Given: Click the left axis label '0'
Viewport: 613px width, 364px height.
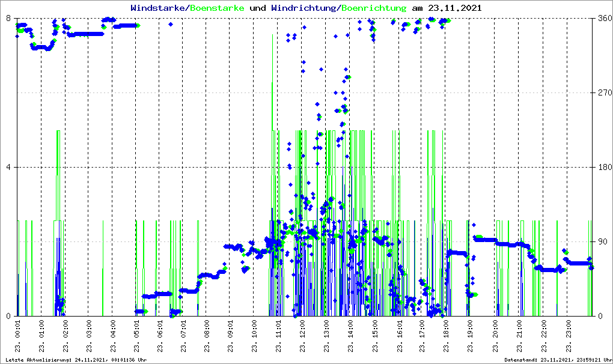Looking at the screenshot, I should [8, 316].
